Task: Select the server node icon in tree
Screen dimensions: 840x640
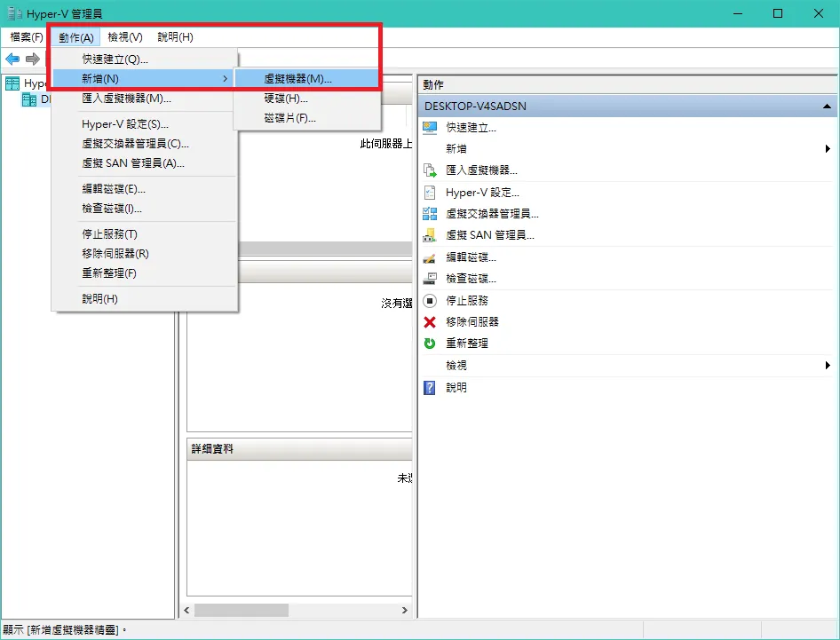Action: 29,99
